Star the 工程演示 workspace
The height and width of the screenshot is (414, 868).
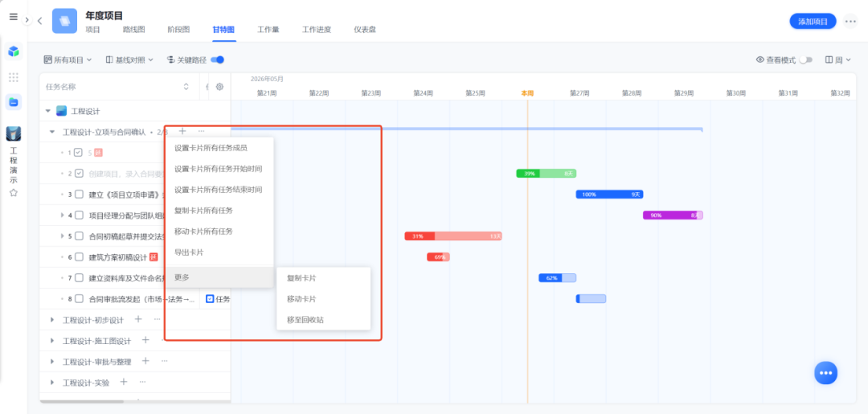click(x=14, y=193)
